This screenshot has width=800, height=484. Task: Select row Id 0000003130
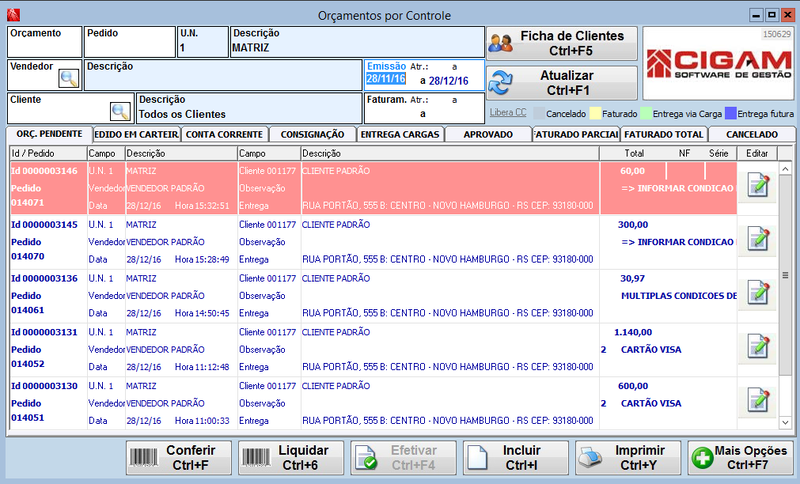373,403
